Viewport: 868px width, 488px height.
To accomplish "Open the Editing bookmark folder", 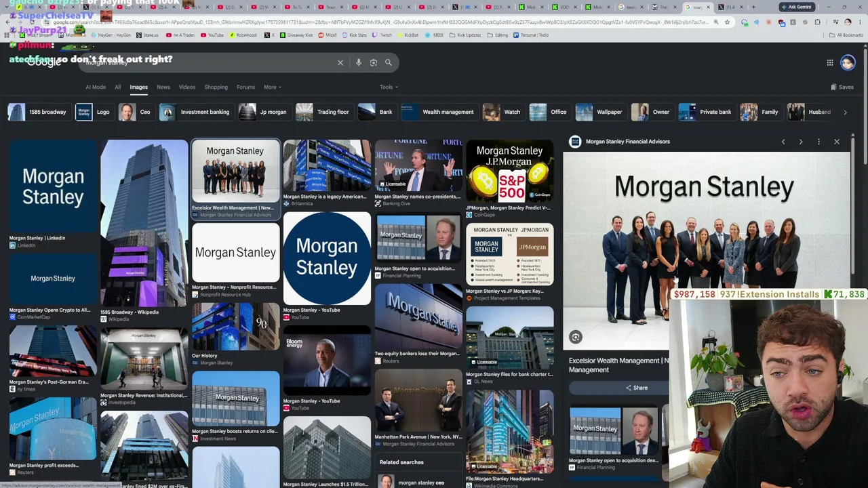I will (x=498, y=35).
